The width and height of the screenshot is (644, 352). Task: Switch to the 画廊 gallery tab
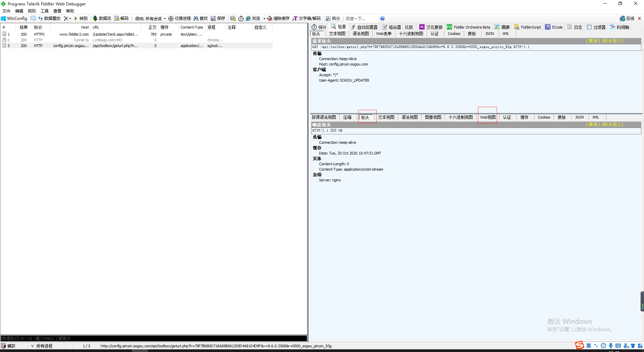(502, 27)
